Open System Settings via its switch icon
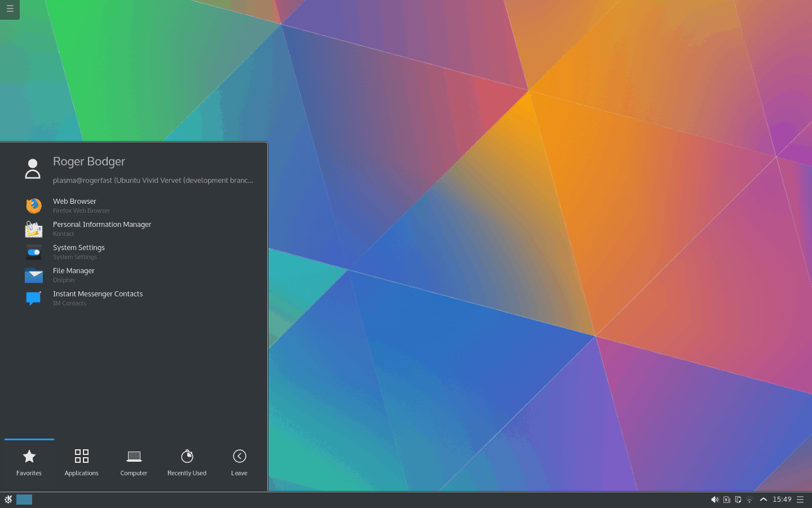This screenshot has width=812, height=508. (x=34, y=252)
